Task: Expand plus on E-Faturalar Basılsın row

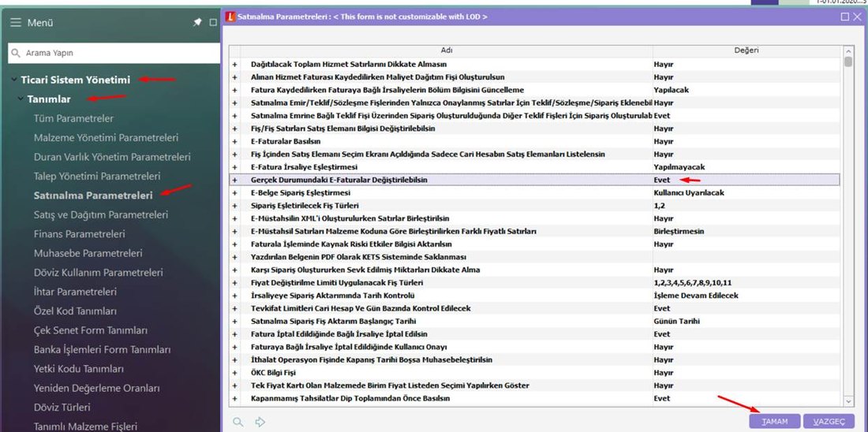Action: tap(234, 142)
